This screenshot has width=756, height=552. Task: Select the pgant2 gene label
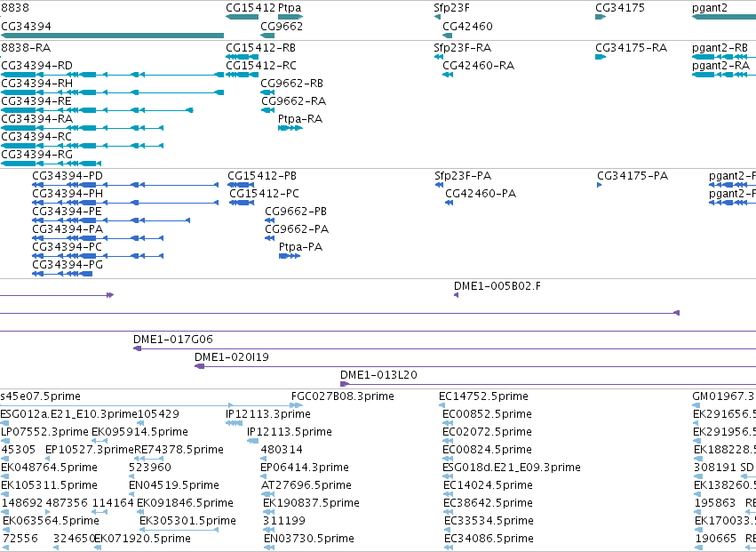pos(710,8)
